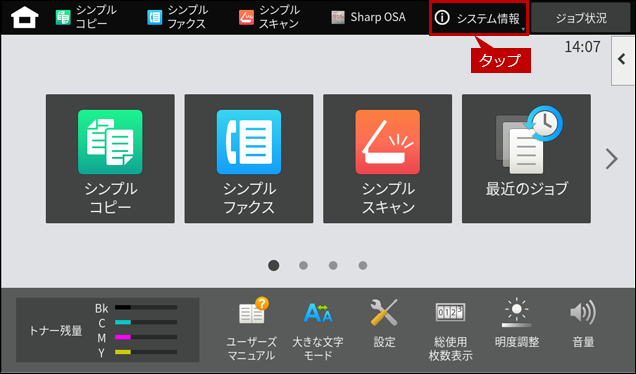
Task: Jump to the third page dot
Action: (x=333, y=265)
